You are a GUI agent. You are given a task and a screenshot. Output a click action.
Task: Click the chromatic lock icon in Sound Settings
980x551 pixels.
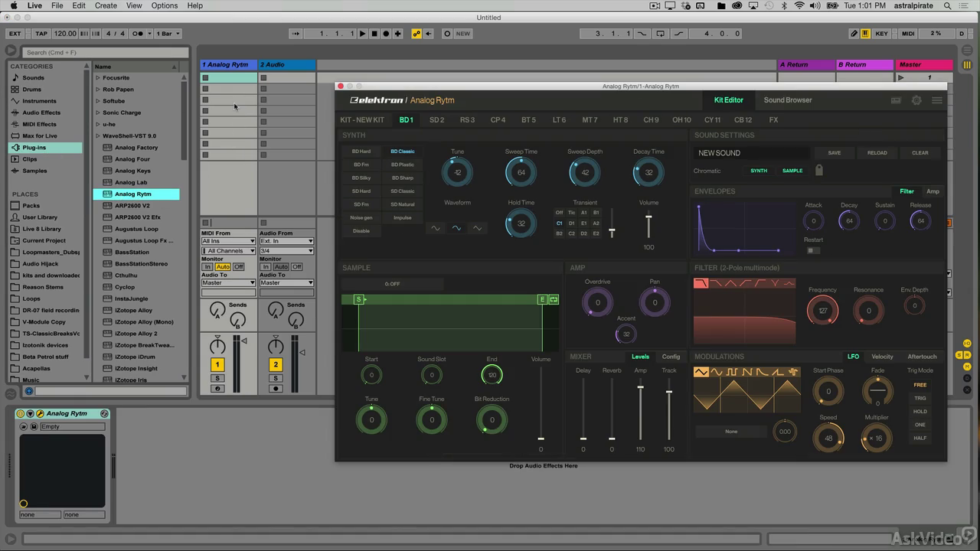[818, 170]
